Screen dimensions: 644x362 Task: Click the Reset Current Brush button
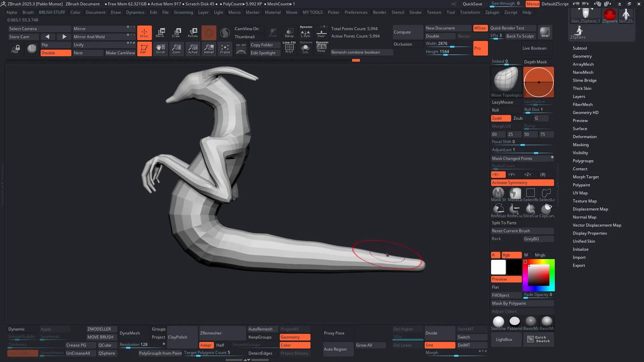tap(522, 231)
